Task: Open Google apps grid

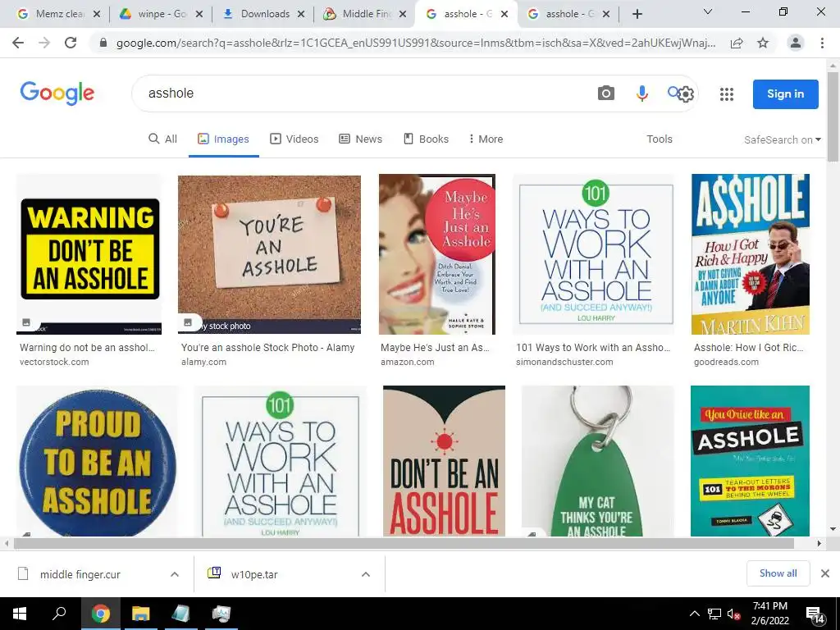Action: 727,94
